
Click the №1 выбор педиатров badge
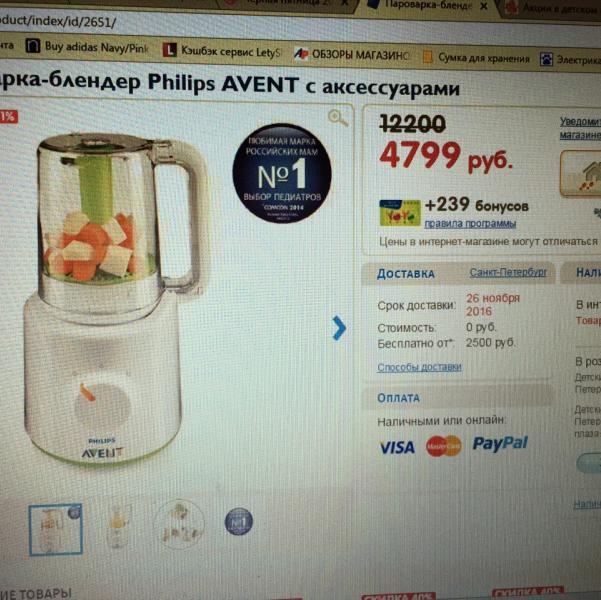(282, 173)
